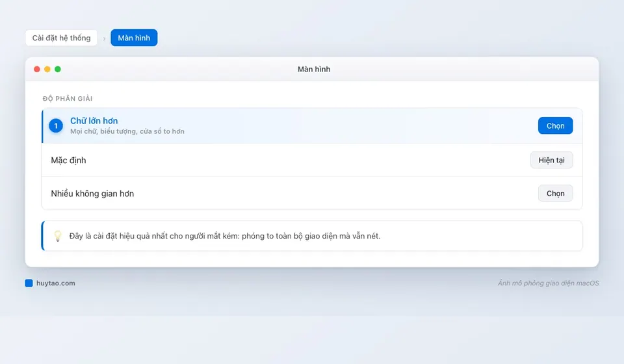Click the green zoom window button
This screenshot has width=624, height=364.
(x=58, y=69)
